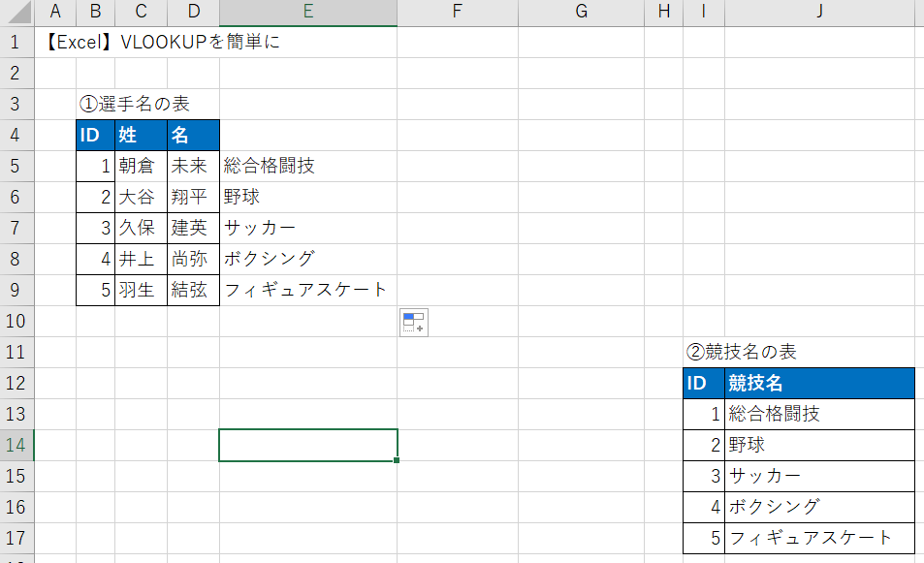Click '総合格闘技' in column J

[819, 414]
